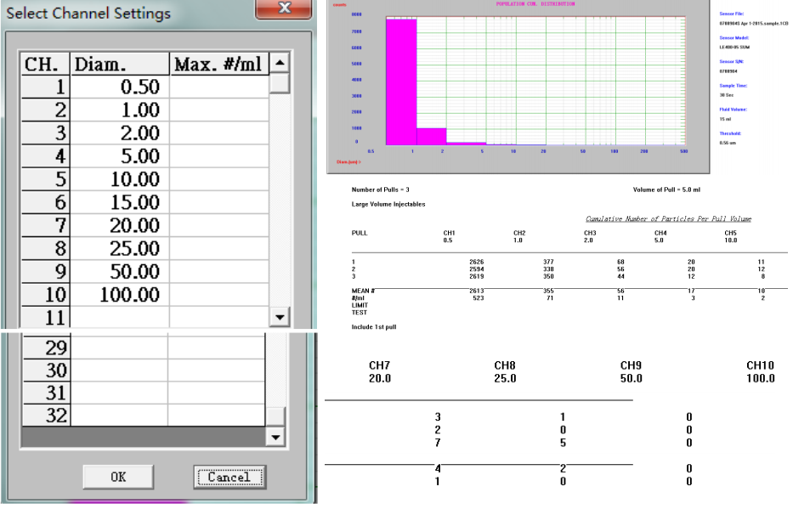Click the Fluid Volume label
This screenshot has height=532, width=793.
(733, 110)
